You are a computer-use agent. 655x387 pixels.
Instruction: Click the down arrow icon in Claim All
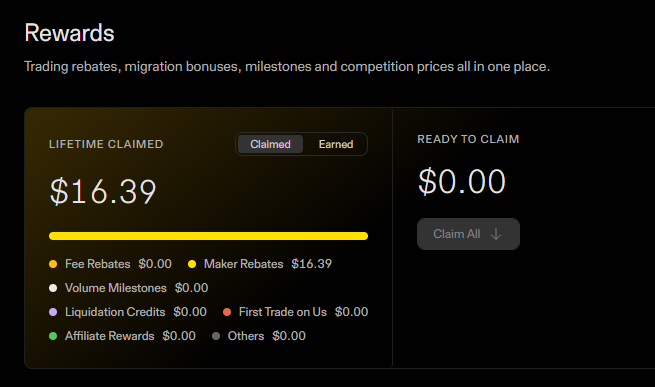click(496, 234)
